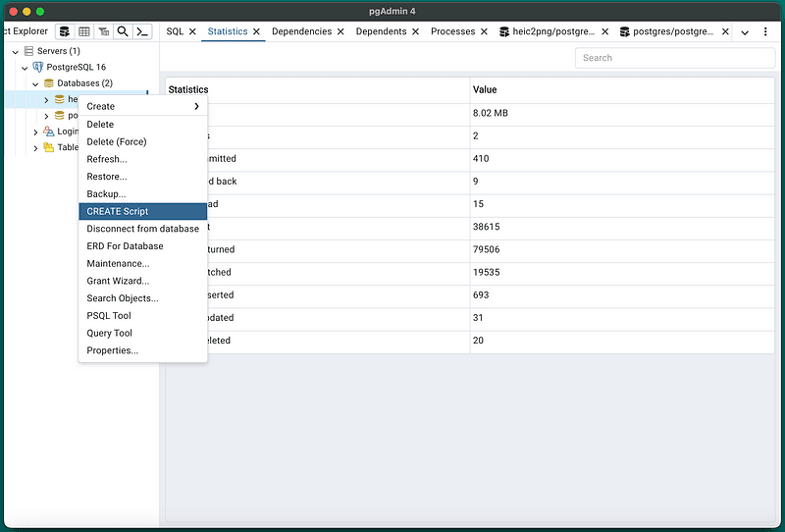Click the Login/Group Roles icon
The width and height of the screenshot is (785, 532).
[x=48, y=132]
